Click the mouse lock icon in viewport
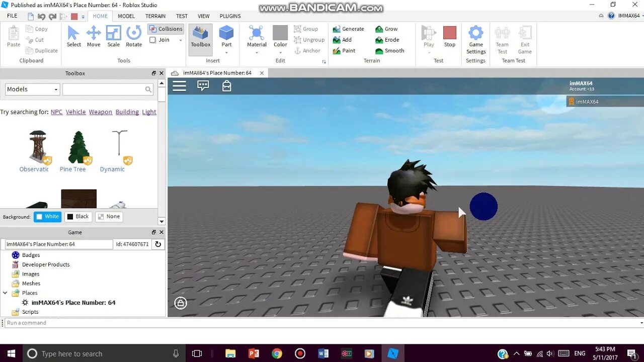The height and width of the screenshot is (362, 644). pos(181,303)
